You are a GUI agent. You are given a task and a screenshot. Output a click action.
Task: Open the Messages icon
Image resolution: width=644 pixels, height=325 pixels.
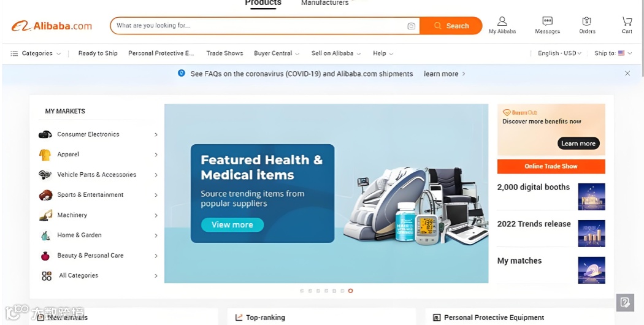point(547,21)
